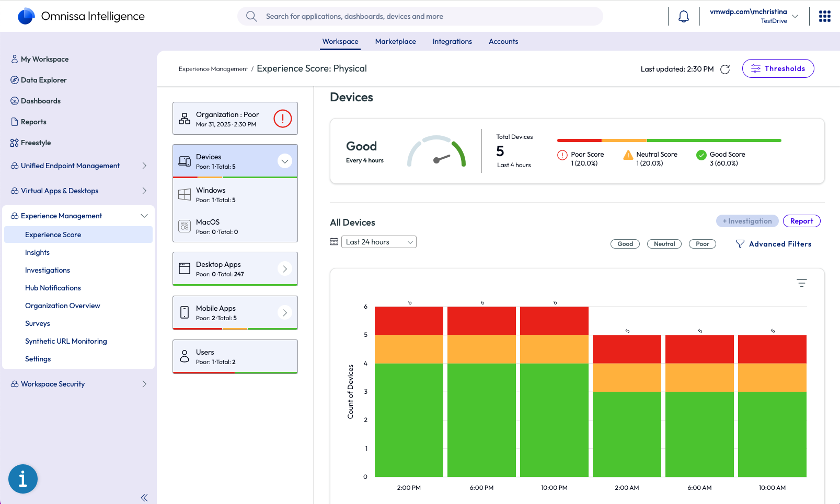Click the blue info help icon
Viewport: 840px width, 504px height.
(23, 478)
